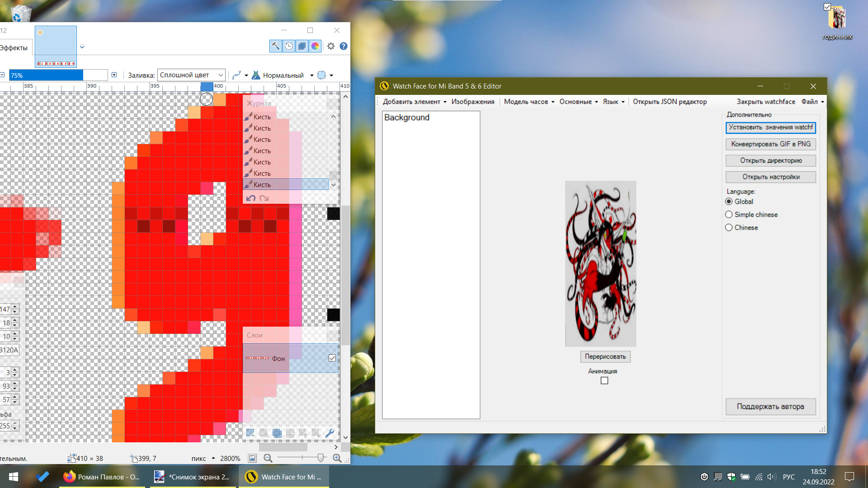Screen dimensions: 868x488
Task: Expand the Нормальный blend mode dropdown
Action: tap(311, 75)
